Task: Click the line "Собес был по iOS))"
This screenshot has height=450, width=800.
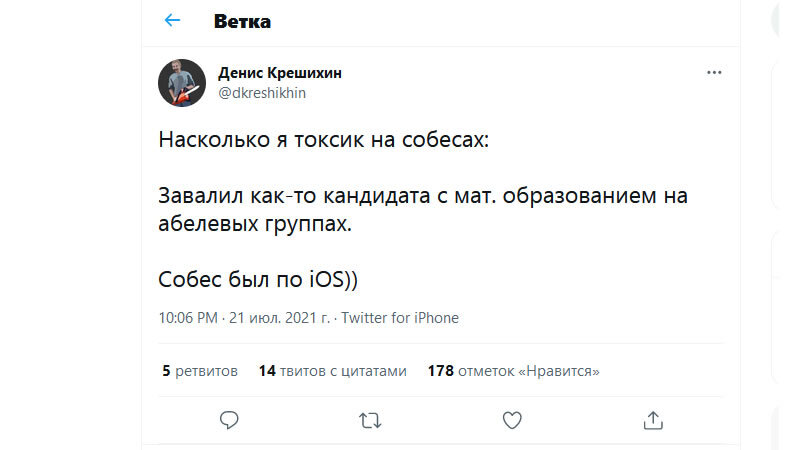Action: [x=257, y=279]
